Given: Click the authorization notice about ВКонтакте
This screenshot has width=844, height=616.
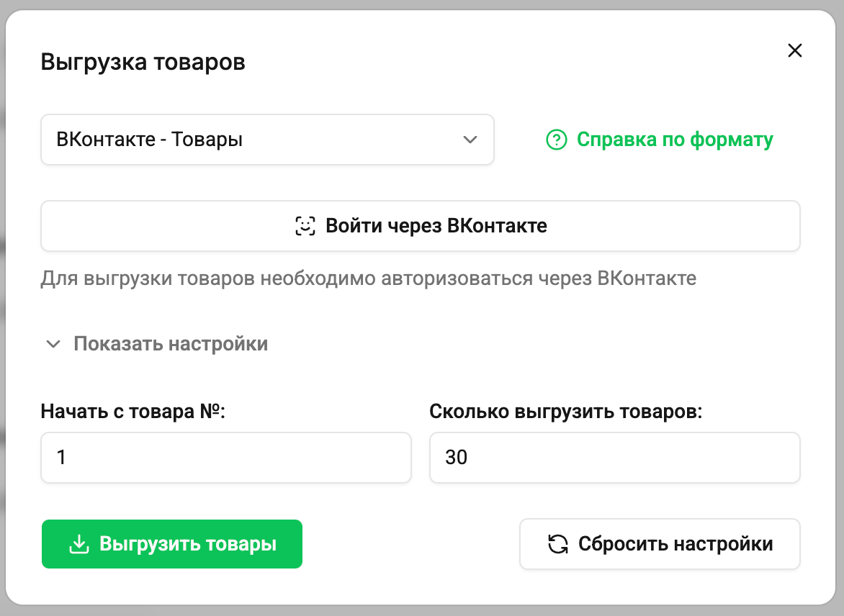Looking at the screenshot, I should click(369, 278).
